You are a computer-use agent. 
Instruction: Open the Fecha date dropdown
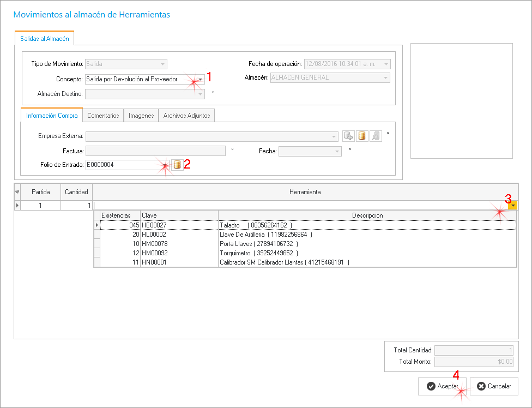point(337,151)
